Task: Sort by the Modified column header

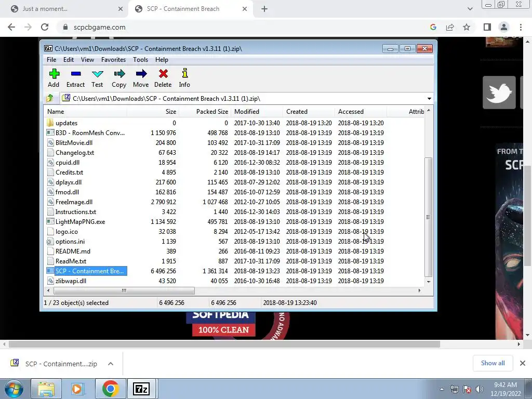Action: coord(257,112)
